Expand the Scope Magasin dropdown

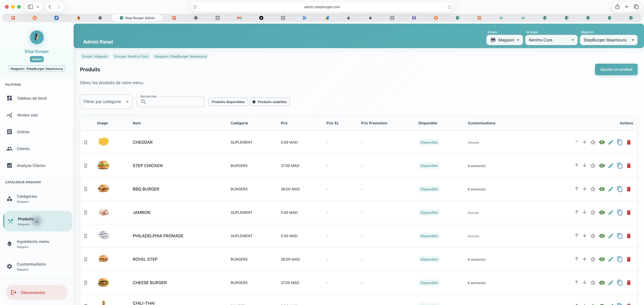(505, 40)
